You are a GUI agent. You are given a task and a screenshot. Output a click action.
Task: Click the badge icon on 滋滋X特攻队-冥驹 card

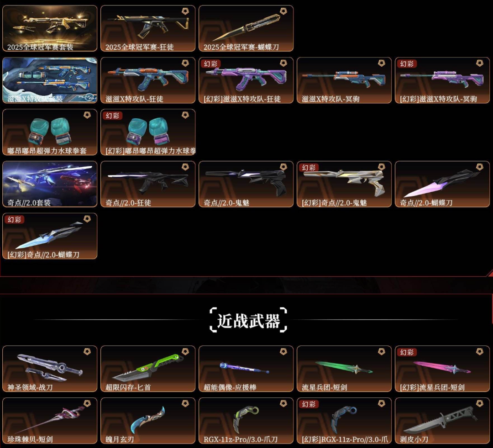381,63
